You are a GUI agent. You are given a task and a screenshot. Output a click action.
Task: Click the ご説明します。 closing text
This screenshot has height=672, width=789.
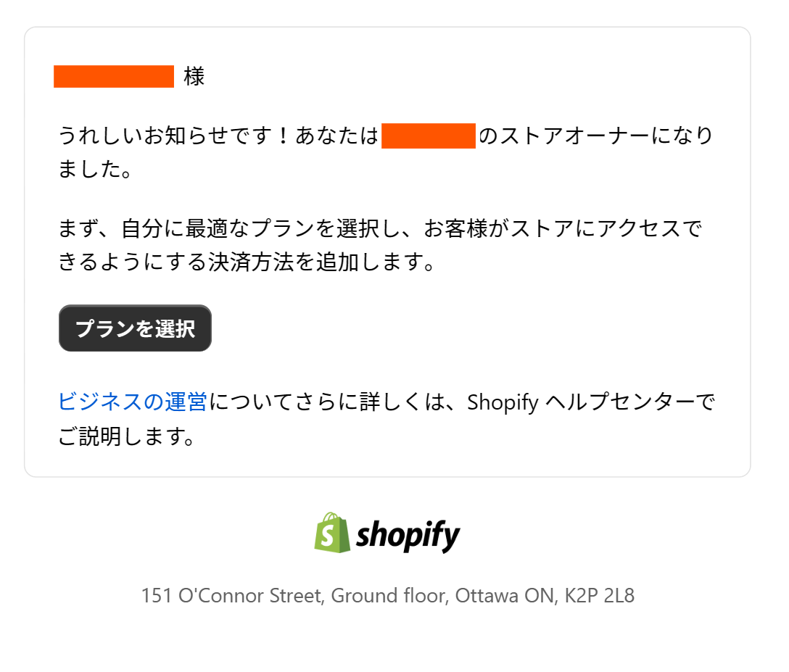pyautogui.click(x=126, y=437)
